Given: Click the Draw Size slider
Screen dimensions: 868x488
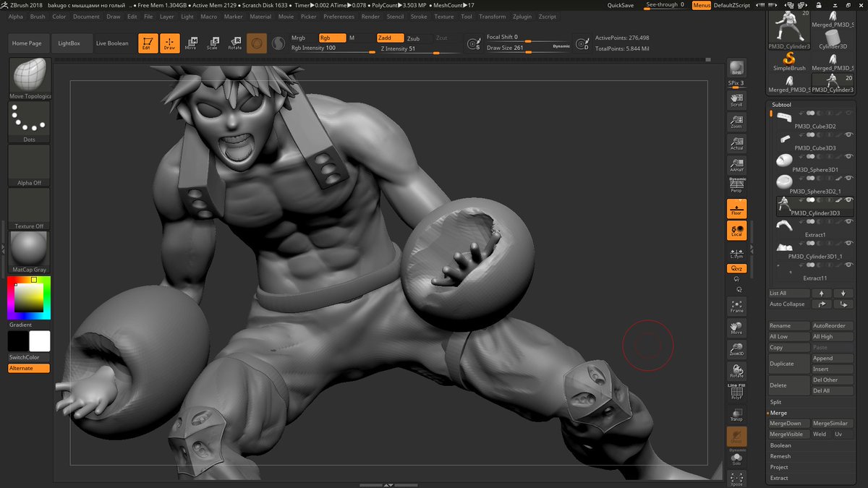Looking at the screenshot, I should [527, 48].
